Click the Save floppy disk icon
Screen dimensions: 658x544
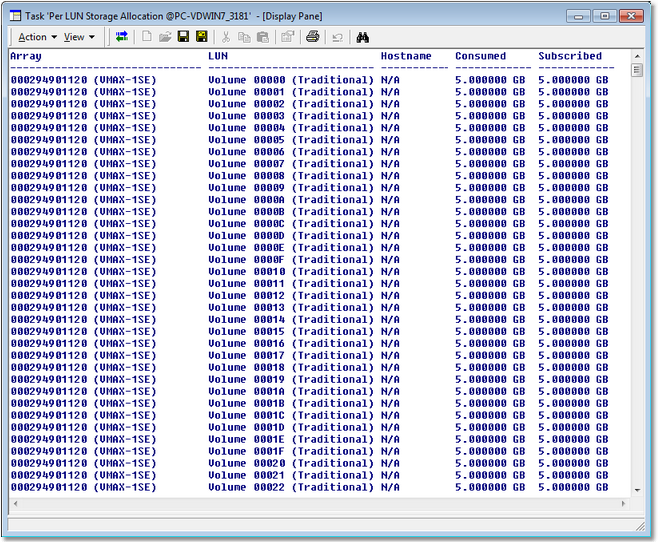pyautogui.click(x=183, y=37)
